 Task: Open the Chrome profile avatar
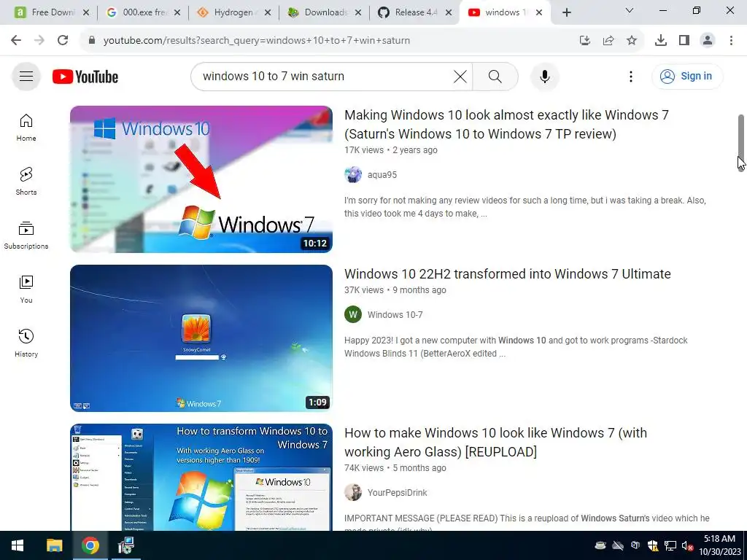coord(708,41)
